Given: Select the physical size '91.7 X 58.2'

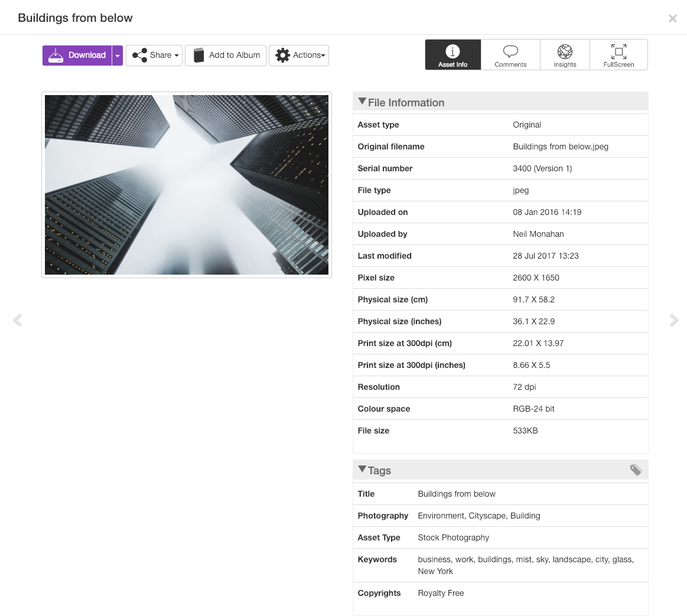Looking at the screenshot, I should 533,299.
